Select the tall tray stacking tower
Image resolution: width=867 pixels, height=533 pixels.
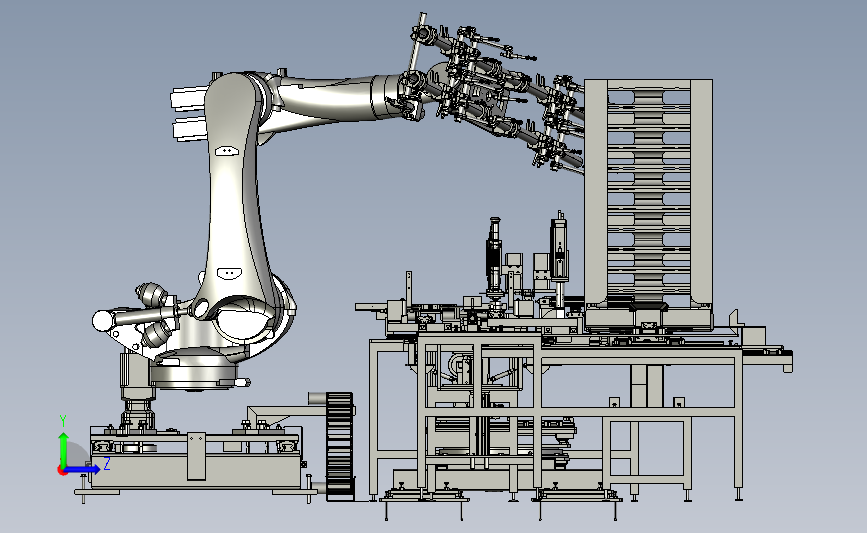(x=648, y=205)
